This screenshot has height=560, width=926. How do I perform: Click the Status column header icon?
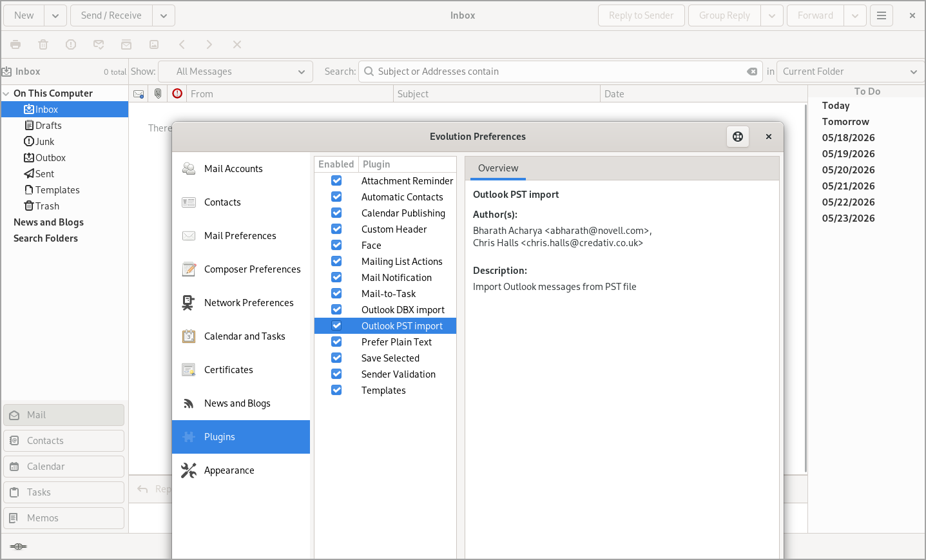click(x=139, y=94)
